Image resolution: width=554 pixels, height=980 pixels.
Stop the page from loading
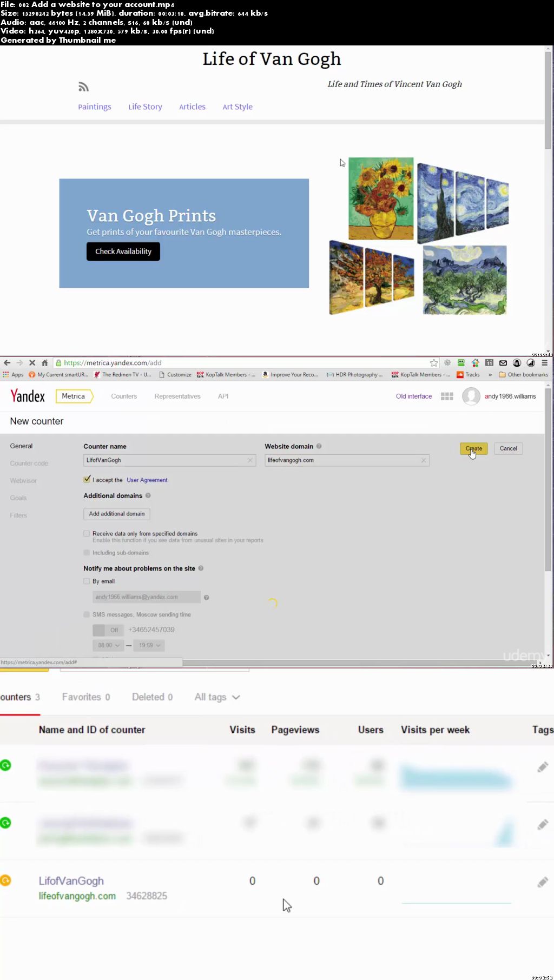tap(32, 363)
